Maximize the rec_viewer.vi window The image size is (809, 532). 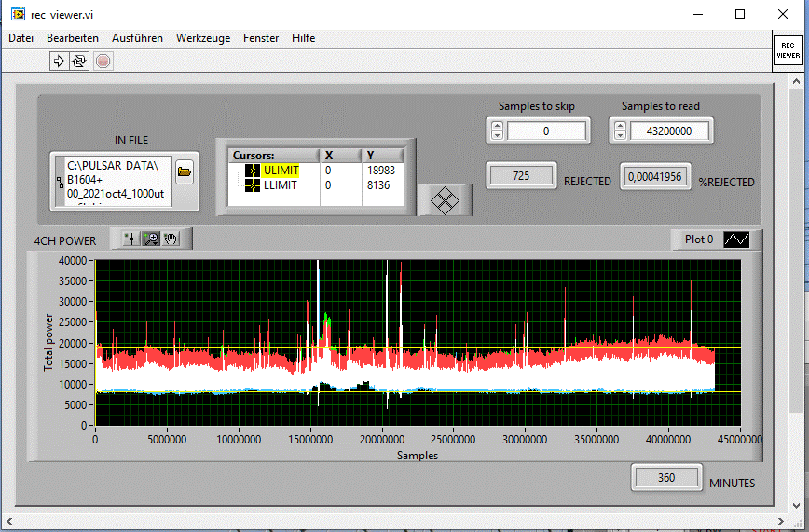[740, 14]
